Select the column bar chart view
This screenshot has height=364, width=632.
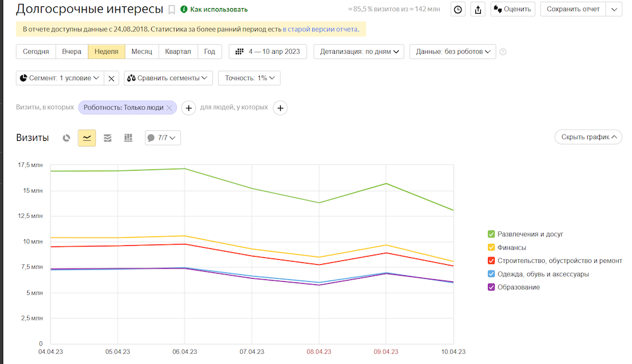[128, 138]
